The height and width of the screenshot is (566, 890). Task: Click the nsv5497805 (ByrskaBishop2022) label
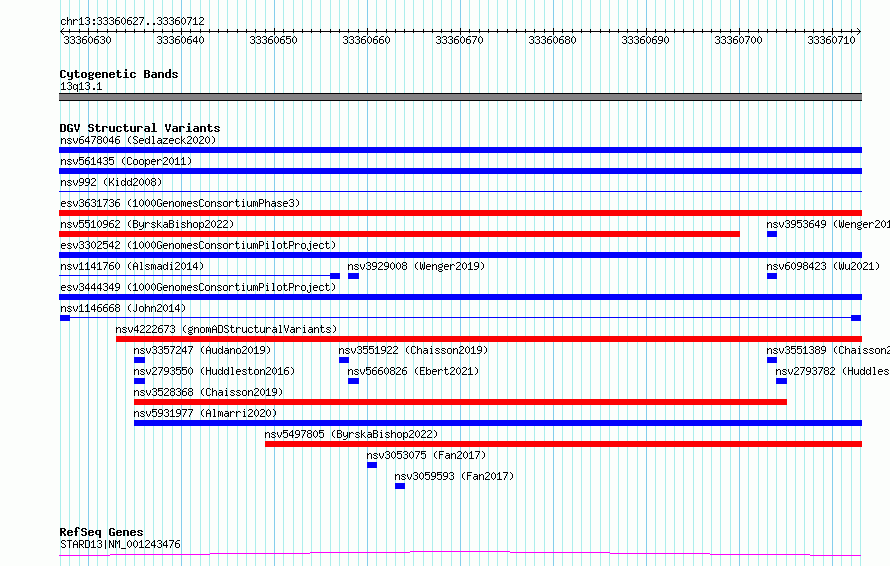coord(351,434)
